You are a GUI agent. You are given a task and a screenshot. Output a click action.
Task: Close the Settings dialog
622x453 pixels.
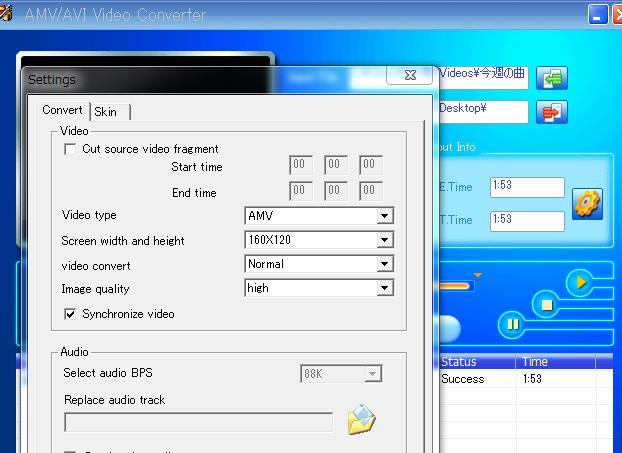pos(409,75)
